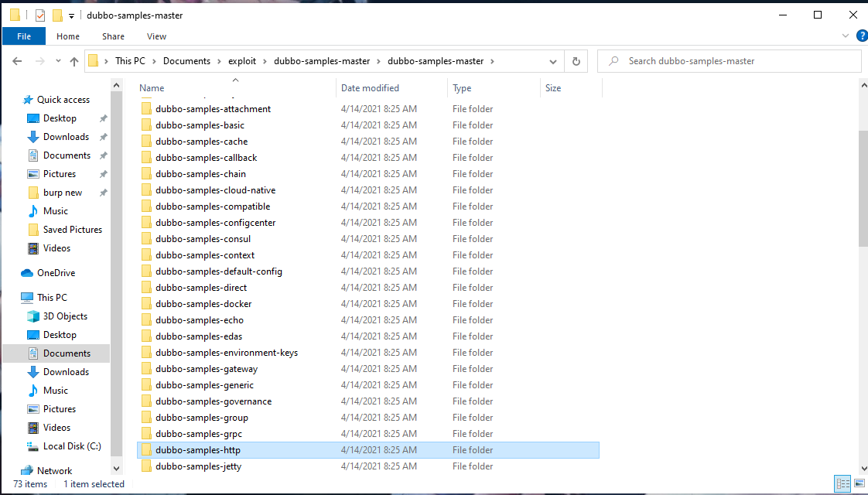Sort by the Name column header

[152, 88]
